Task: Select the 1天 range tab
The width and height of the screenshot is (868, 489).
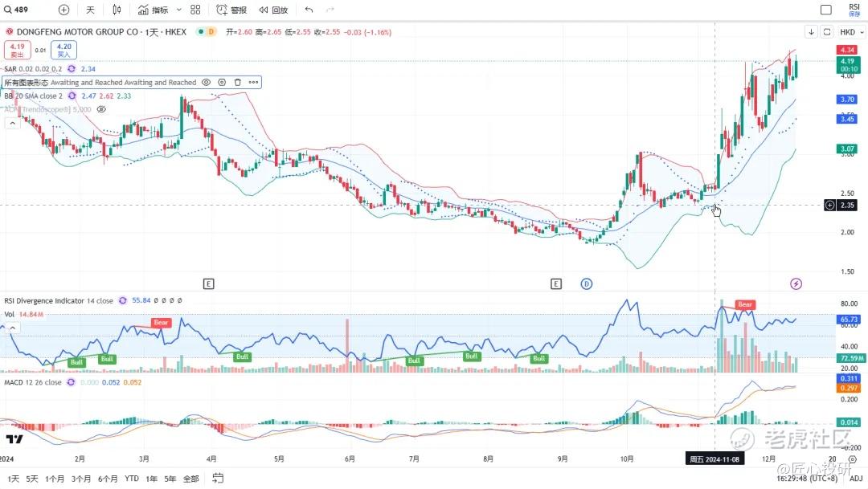Action: point(14,479)
